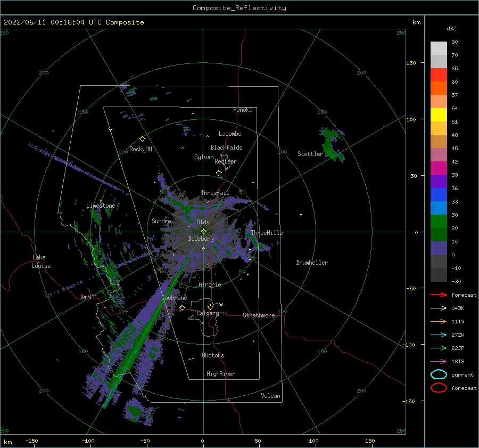Click the ThreeHills city label
479x448 pixels.
click(267, 233)
